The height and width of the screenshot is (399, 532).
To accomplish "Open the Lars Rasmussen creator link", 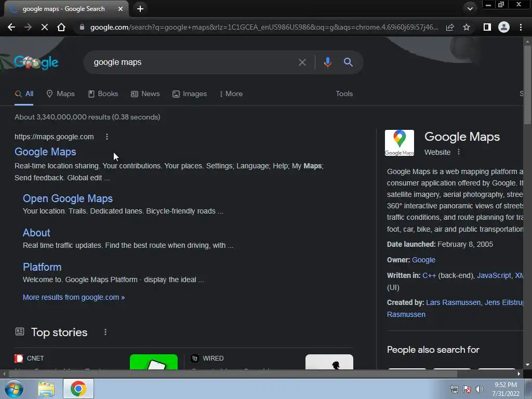I will (x=453, y=303).
